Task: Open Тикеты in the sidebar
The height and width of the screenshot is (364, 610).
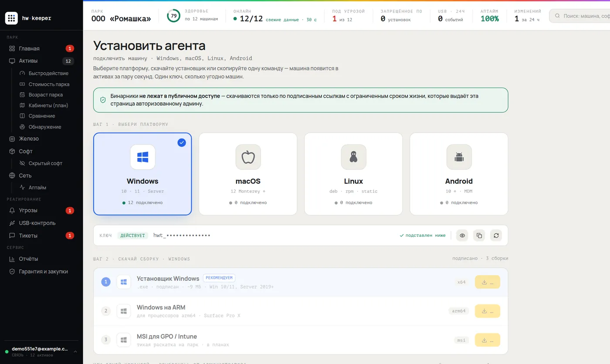Action: (x=41, y=236)
